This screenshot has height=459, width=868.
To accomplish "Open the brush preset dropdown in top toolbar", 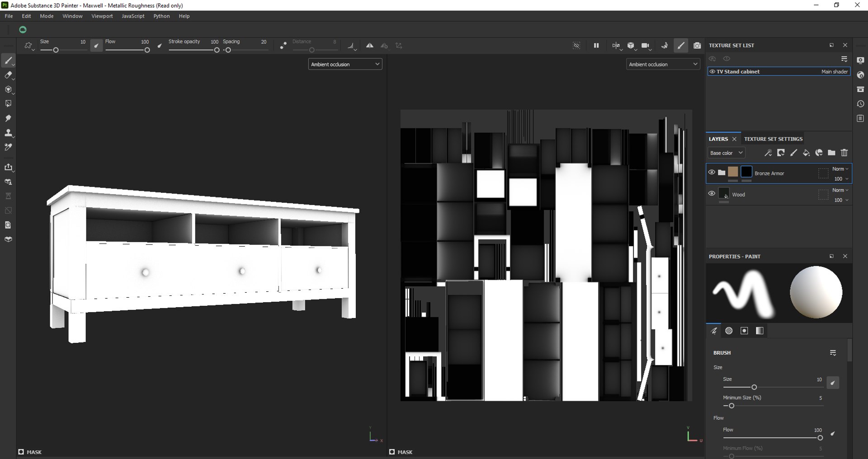I will (28, 46).
